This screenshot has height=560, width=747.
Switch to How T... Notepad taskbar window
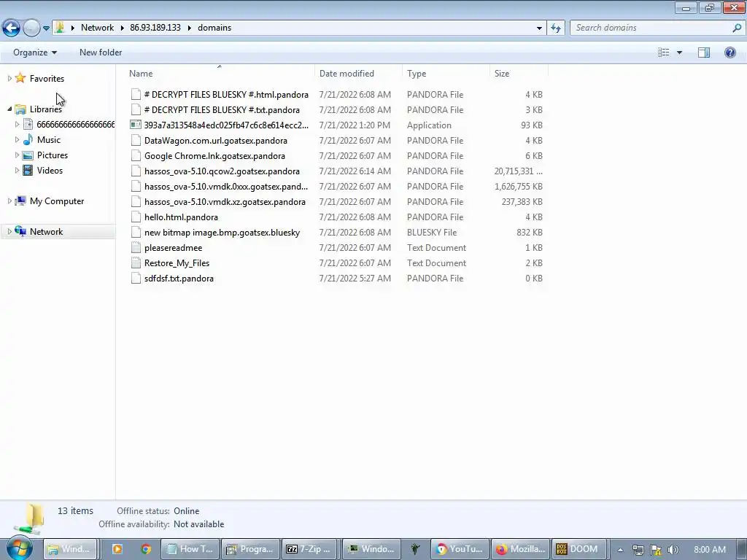pos(190,549)
